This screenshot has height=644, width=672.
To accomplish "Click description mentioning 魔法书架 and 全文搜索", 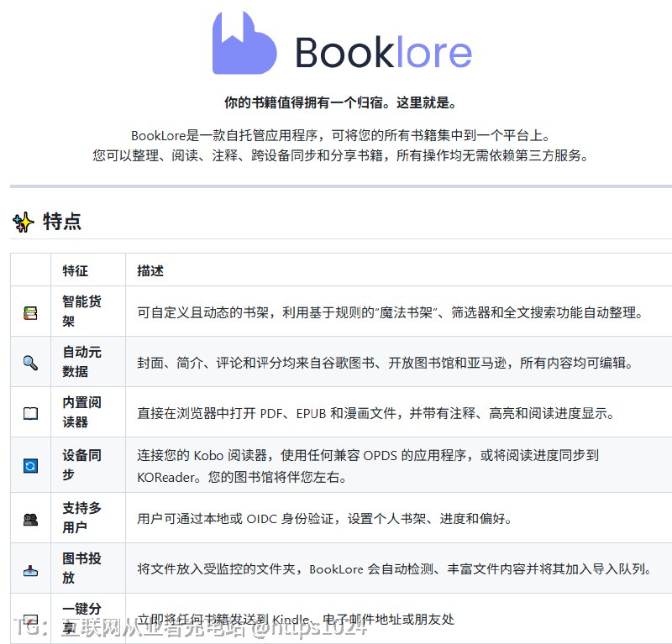I will [x=390, y=313].
